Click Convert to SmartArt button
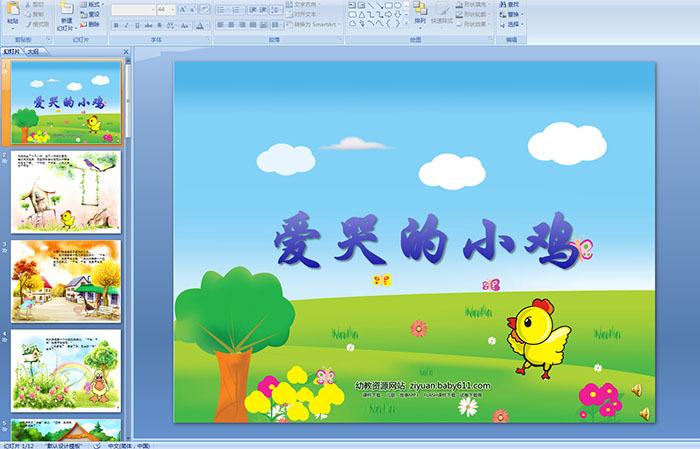Image resolution: width=700 pixels, height=449 pixels. coord(313,25)
